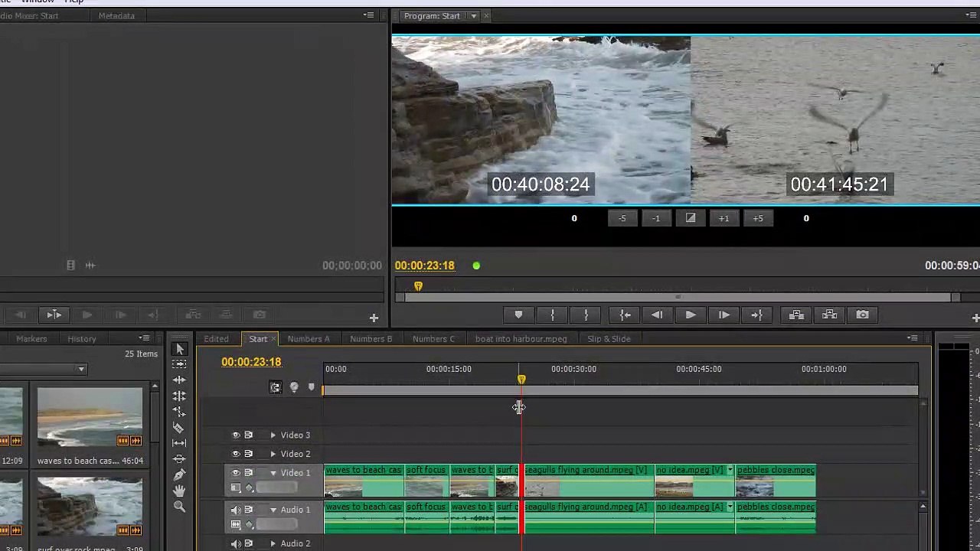Screen dimensions: 980x551
Task: Click Mark Out in Program monitor
Action: click(x=586, y=315)
